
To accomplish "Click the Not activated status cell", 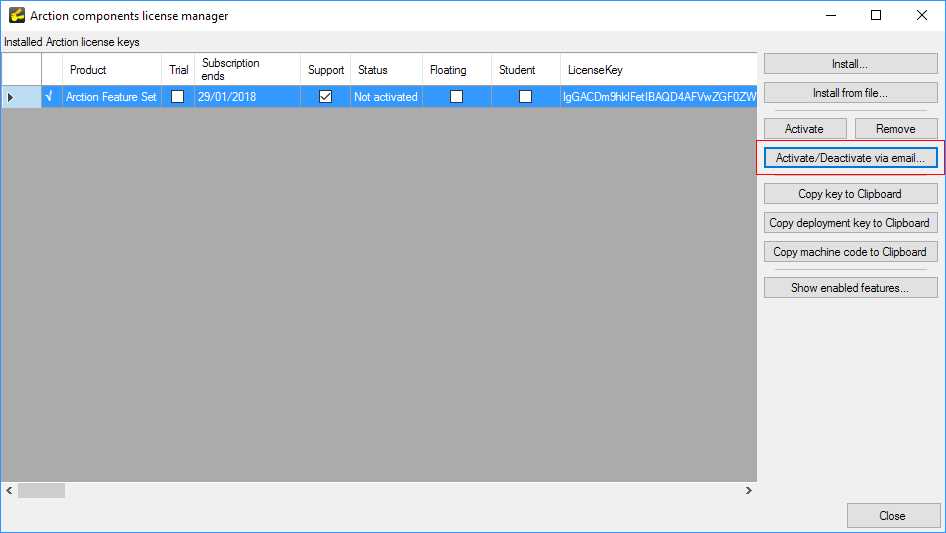I will pyautogui.click(x=386, y=97).
